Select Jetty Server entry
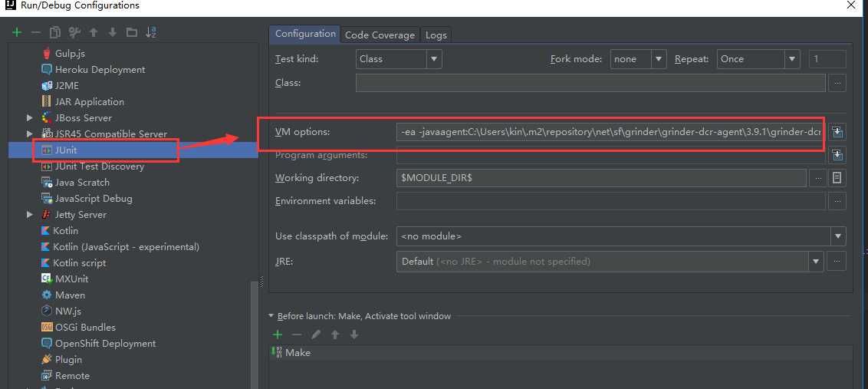This screenshot has width=868, height=389. (81, 215)
